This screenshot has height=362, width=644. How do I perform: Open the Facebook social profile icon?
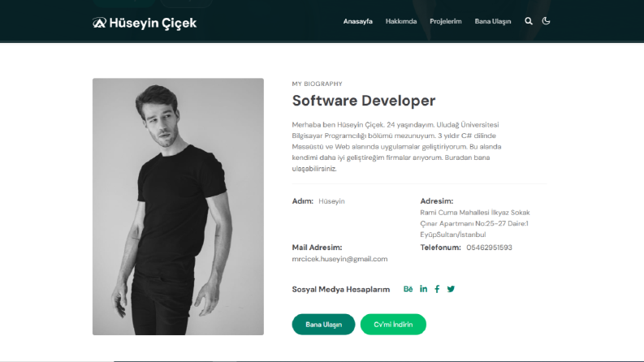click(437, 289)
